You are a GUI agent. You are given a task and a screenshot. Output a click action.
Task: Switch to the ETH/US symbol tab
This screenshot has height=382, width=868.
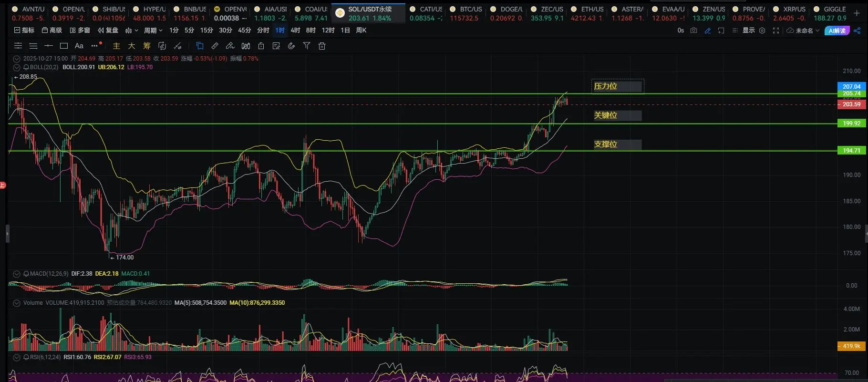587,13
